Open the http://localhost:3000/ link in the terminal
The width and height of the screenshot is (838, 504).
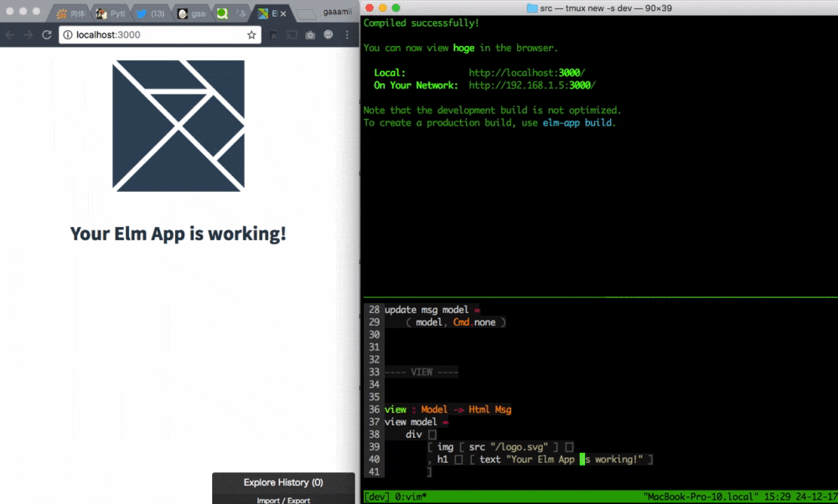coord(527,73)
